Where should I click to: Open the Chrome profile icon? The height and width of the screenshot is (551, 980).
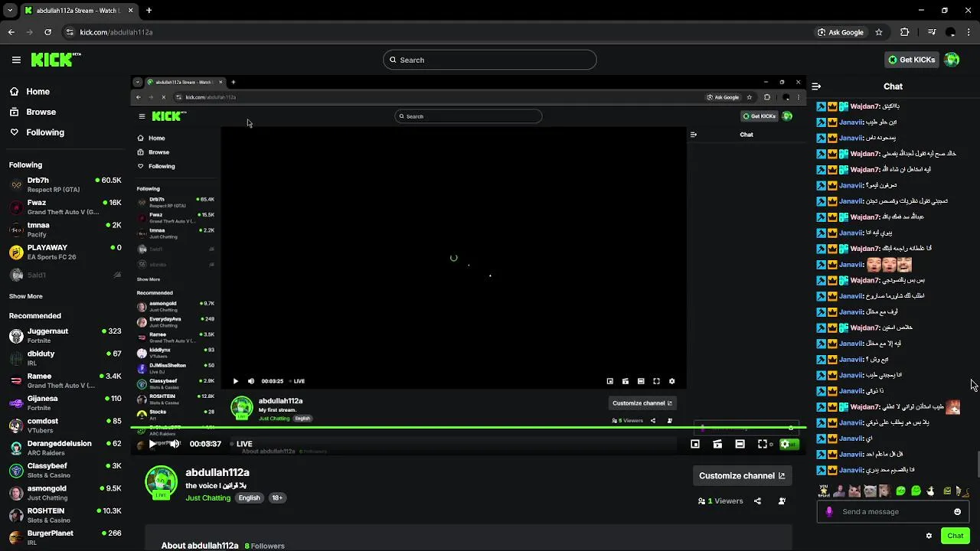pos(951,32)
